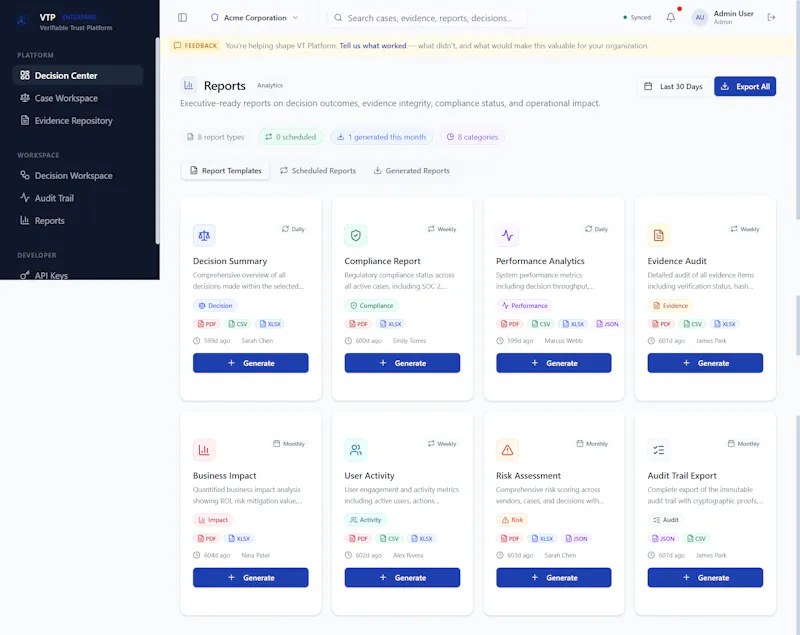Viewport: 800px width, 635px height.
Task: Click the Compliance category tag
Action: click(371, 306)
